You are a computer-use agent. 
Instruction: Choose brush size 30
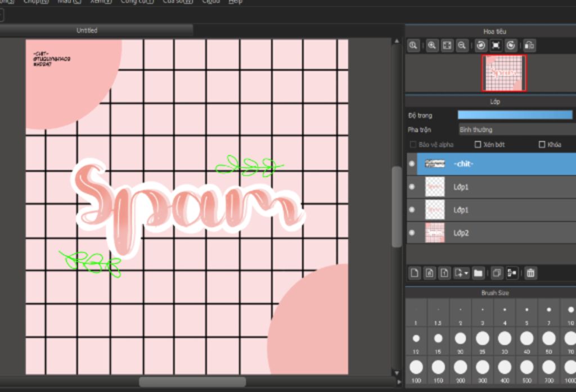(x=505, y=341)
